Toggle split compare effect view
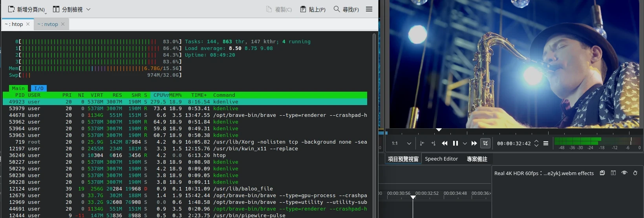Viewport: 644px width, 218px height. coord(613,173)
